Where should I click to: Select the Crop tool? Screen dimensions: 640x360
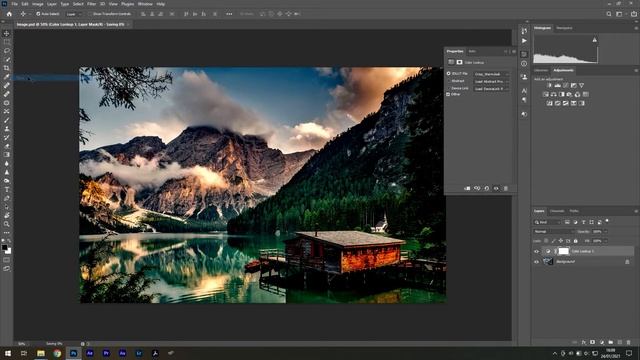(x=7, y=68)
